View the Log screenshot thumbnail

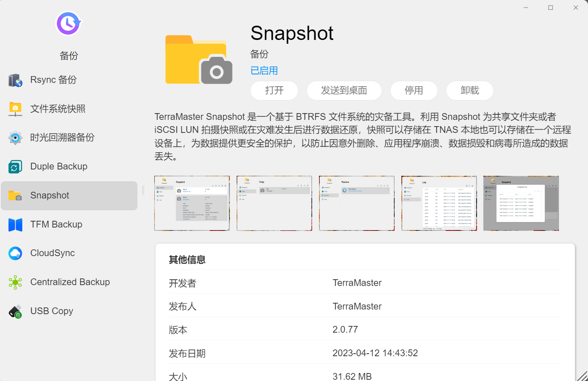(x=439, y=203)
